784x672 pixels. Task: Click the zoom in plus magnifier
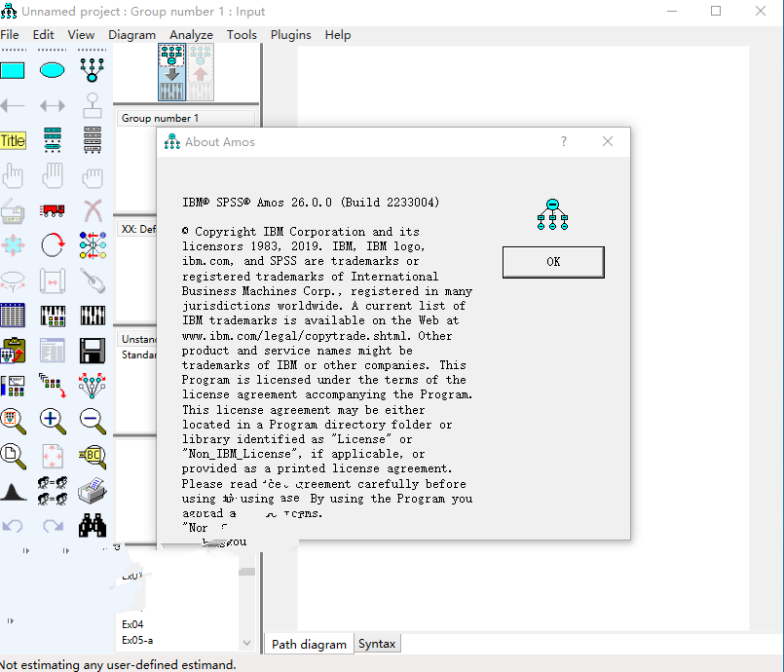[x=52, y=421]
